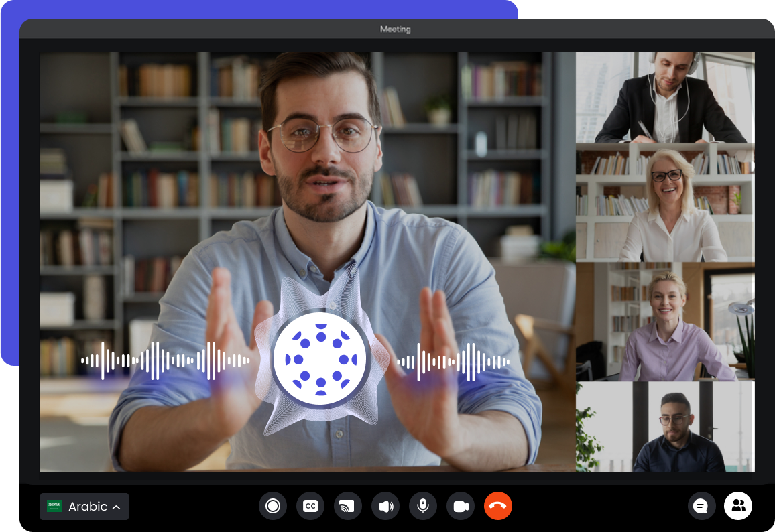Toggle the speaker volume button
Screen dimensions: 775x532
pyautogui.click(x=385, y=506)
